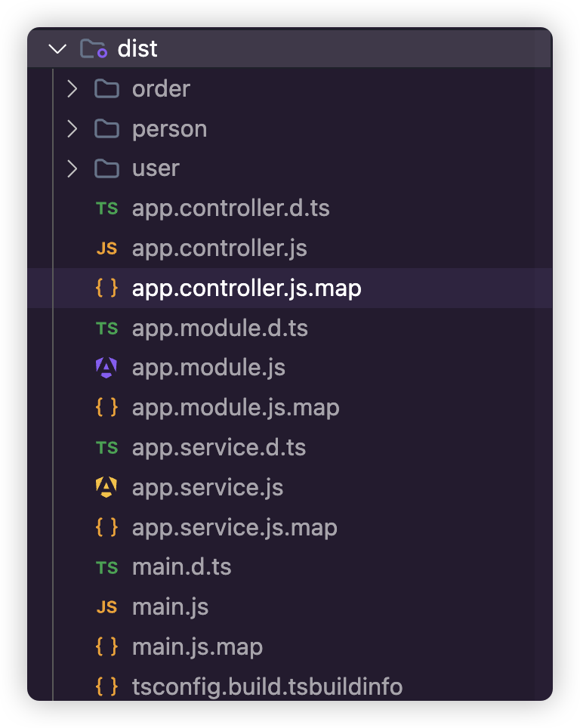
Task: Open app.controller.js.map file
Action: click(246, 288)
